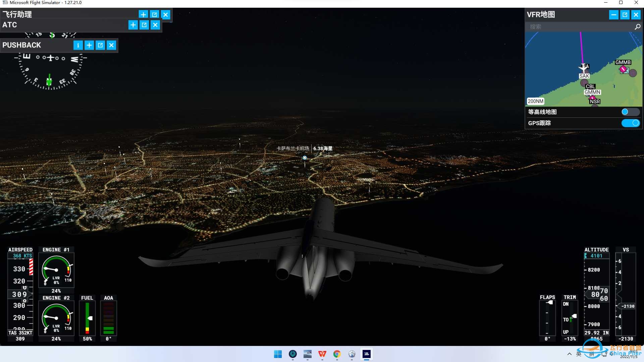The image size is (644, 362).
Task: Collapse the VFR地图 panel with minus icon
Action: coord(613,15)
